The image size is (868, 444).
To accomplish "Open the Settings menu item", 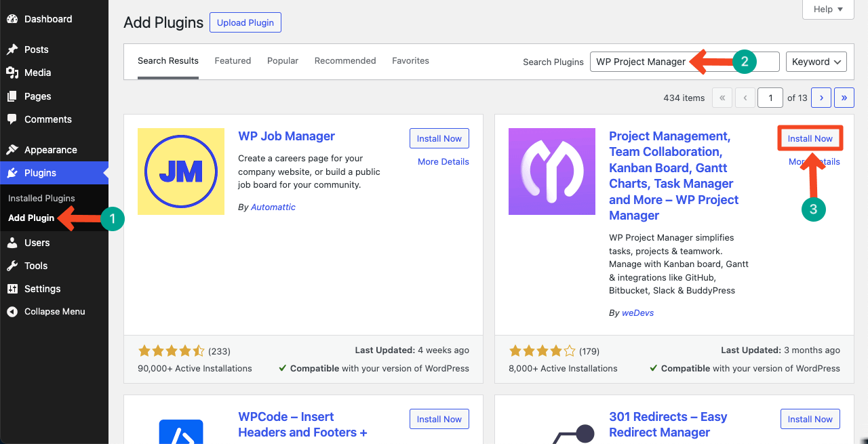I will coord(54,289).
